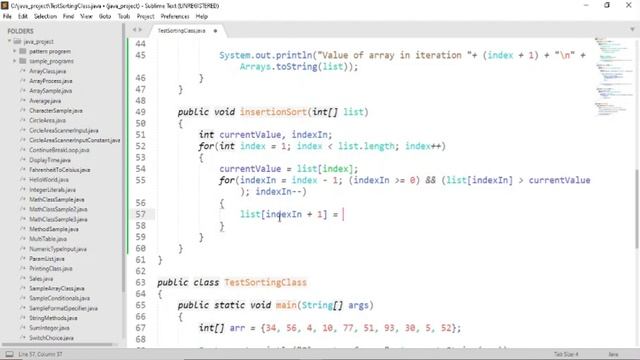Click the file icon beside ArrayClass.java
Screen dimensions: 640x360
coord(23,71)
